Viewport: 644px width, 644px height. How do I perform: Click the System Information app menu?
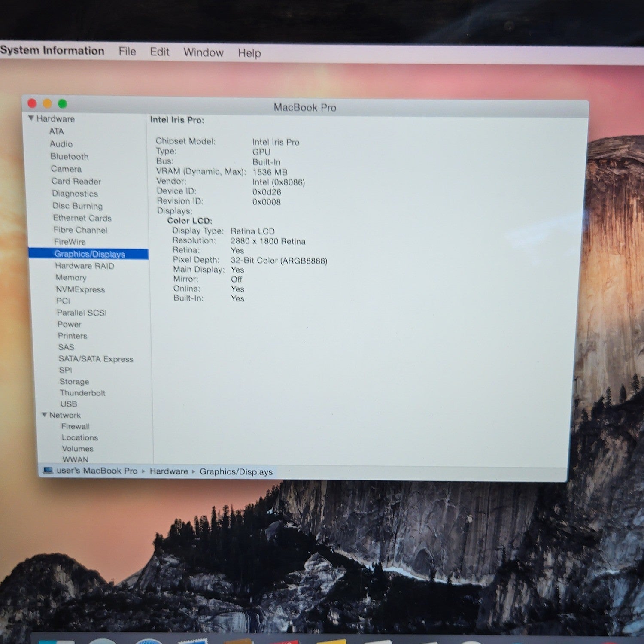(x=52, y=50)
